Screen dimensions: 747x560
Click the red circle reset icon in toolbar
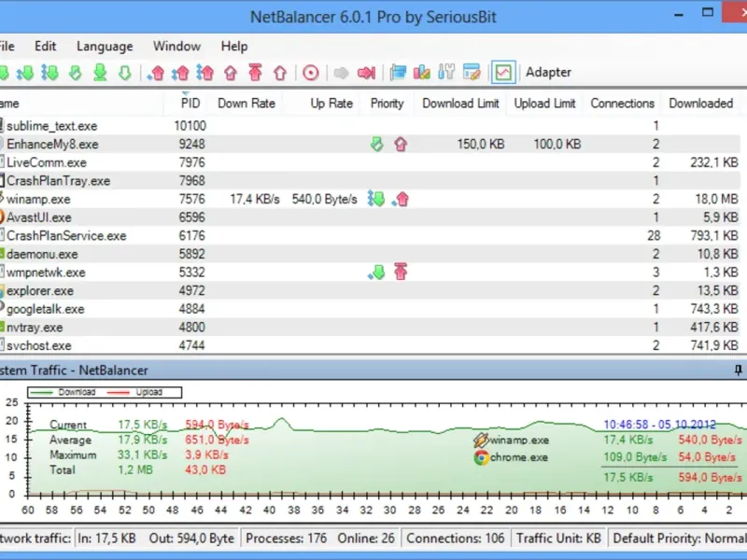click(311, 72)
